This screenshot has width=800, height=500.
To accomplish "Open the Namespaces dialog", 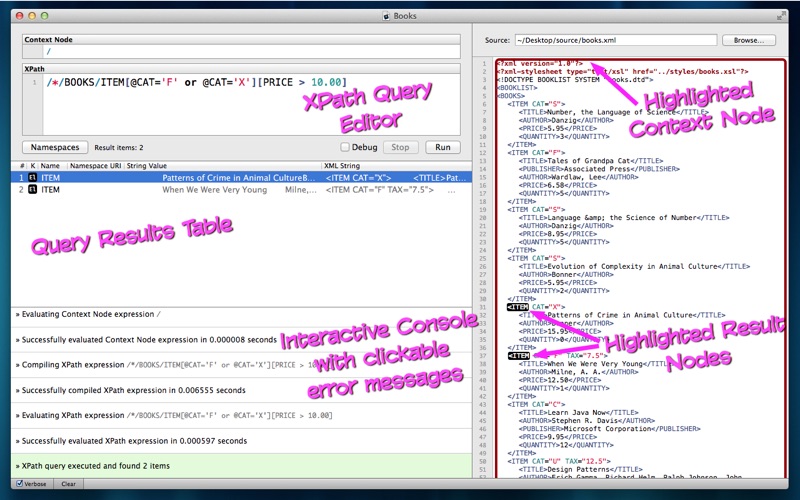I will pos(55,147).
